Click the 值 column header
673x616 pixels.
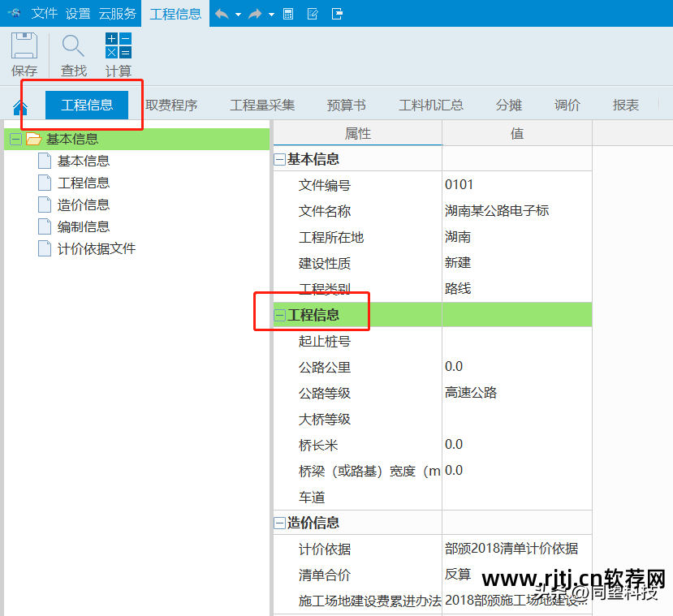pos(517,133)
